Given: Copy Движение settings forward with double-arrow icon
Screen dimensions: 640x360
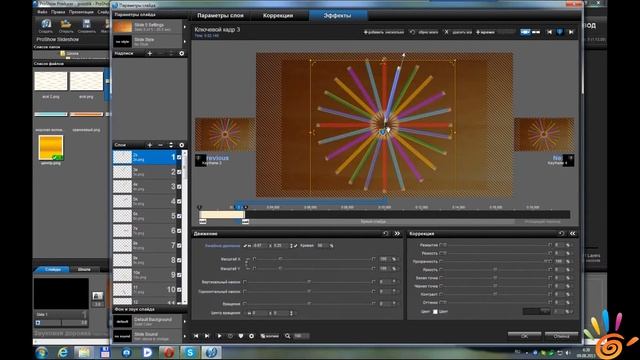Looking at the screenshot, I should [397, 233].
